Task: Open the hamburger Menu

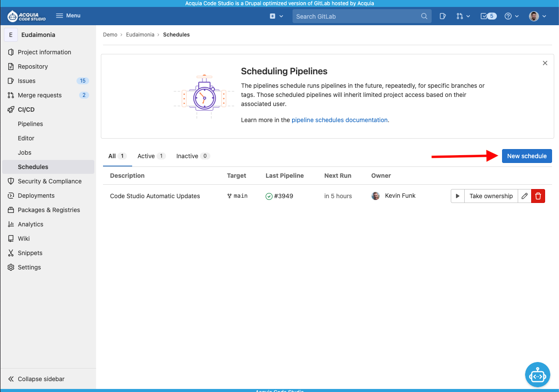Action: click(68, 16)
